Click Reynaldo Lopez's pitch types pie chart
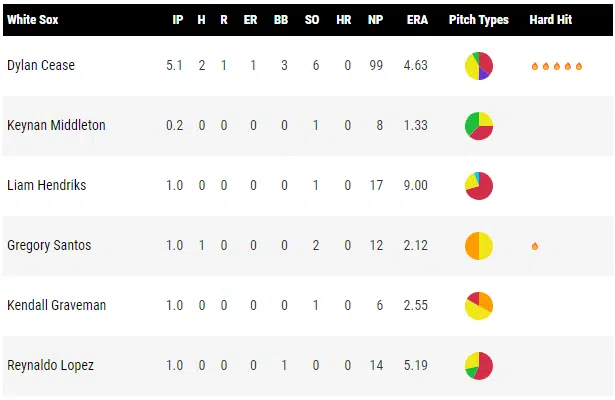 click(478, 366)
